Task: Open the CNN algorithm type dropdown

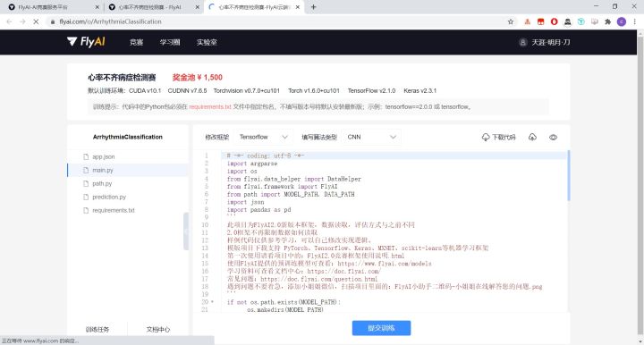Action: coord(371,137)
